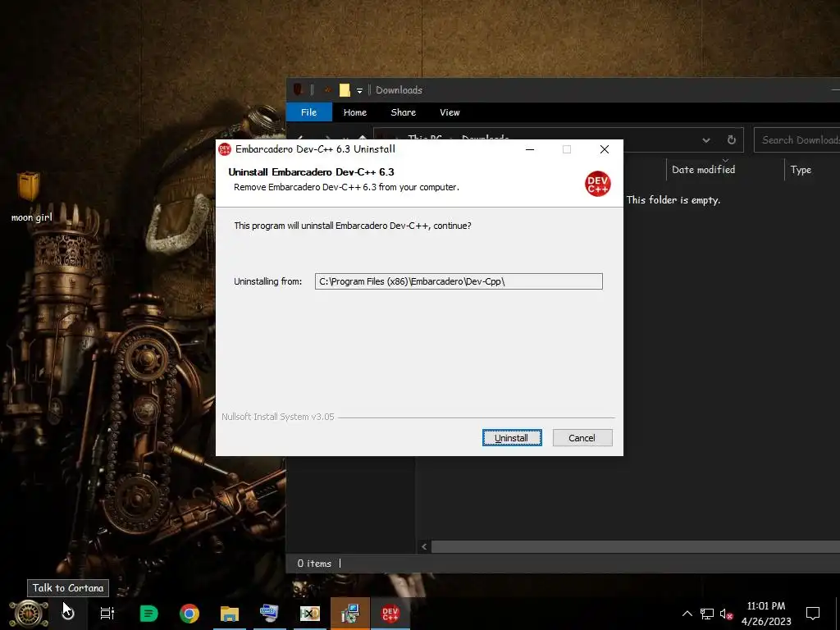Click the muted volume tray icon
The height and width of the screenshot is (630, 840).
click(x=726, y=614)
